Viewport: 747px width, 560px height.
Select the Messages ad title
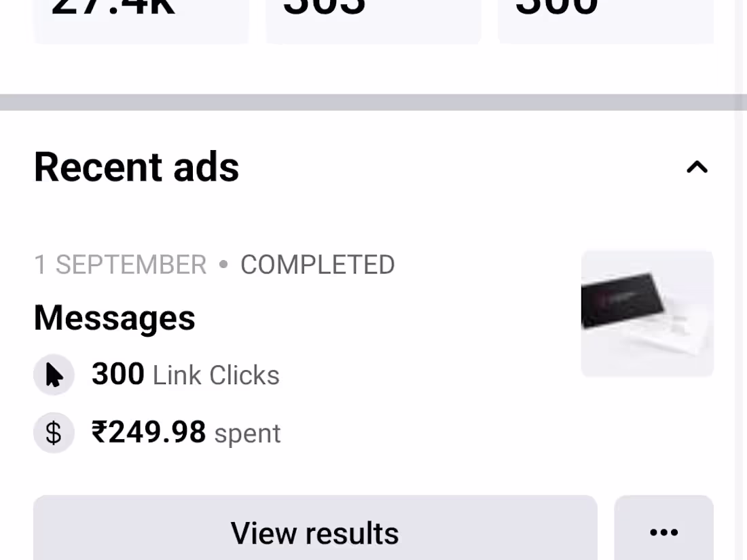(115, 318)
